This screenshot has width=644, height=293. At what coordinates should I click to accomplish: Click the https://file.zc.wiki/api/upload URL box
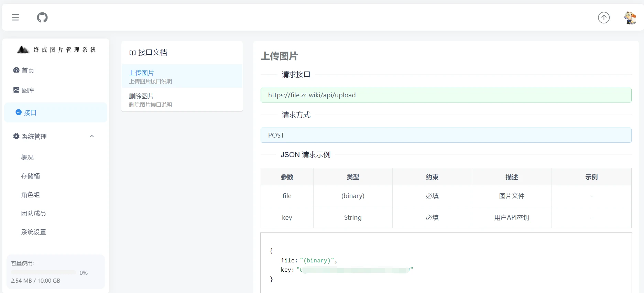click(x=446, y=95)
